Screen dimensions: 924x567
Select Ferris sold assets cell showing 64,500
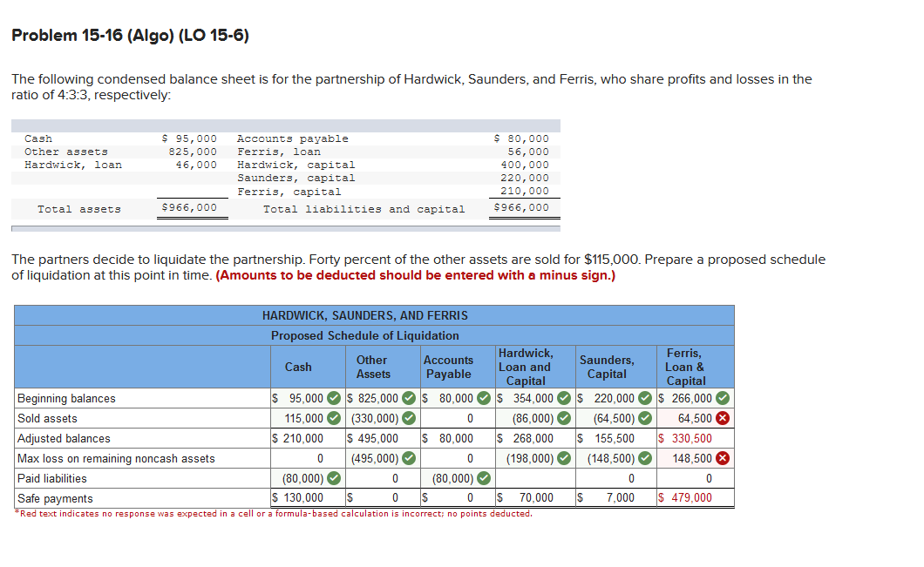(696, 419)
